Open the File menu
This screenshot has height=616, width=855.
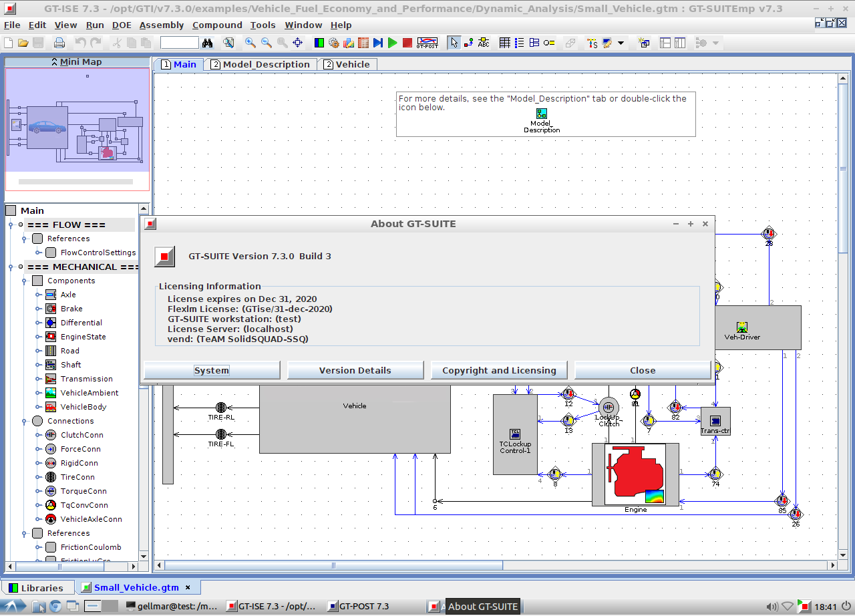(x=12, y=25)
